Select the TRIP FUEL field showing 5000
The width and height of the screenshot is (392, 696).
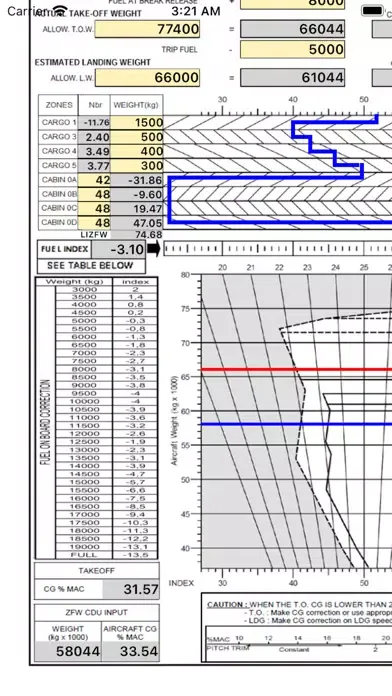coord(293,49)
